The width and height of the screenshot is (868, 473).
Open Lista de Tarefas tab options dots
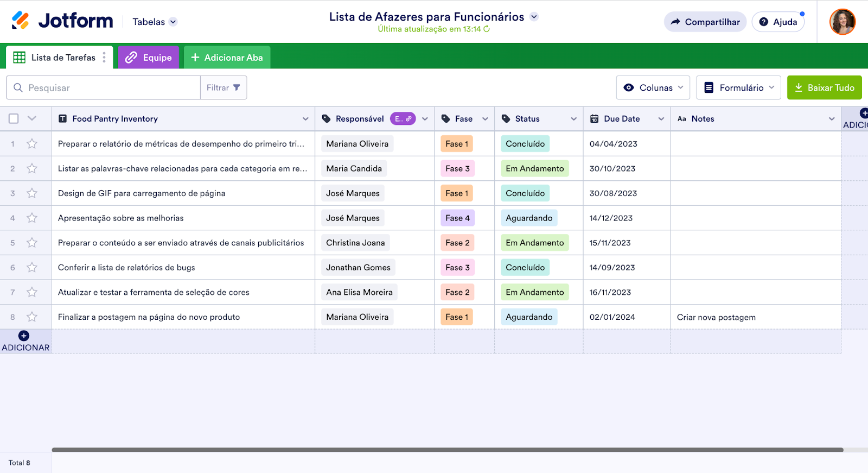pyautogui.click(x=104, y=58)
